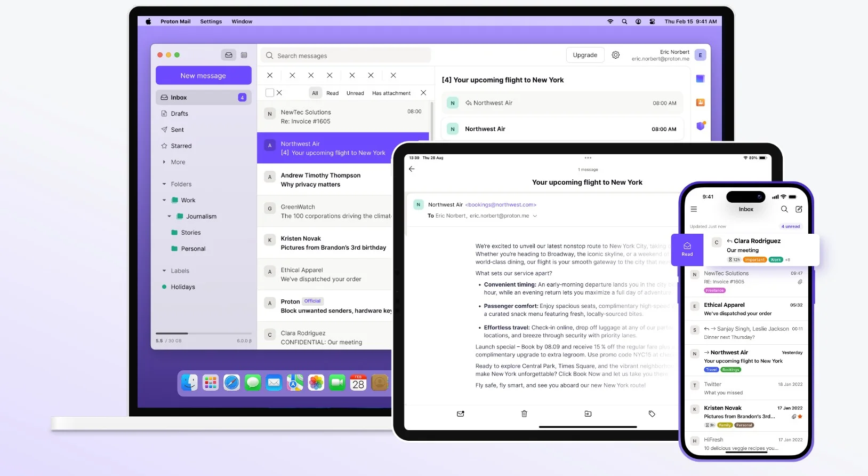Open the settings gear icon beside Upgrade
This screenshot has height=476, width=868.
click(615, 55)
